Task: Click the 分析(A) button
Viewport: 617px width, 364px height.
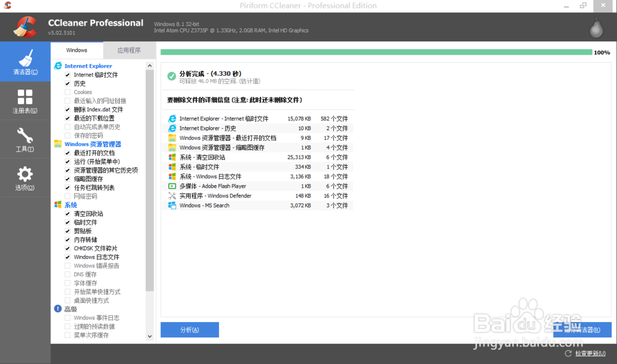Action: [189, 329]
